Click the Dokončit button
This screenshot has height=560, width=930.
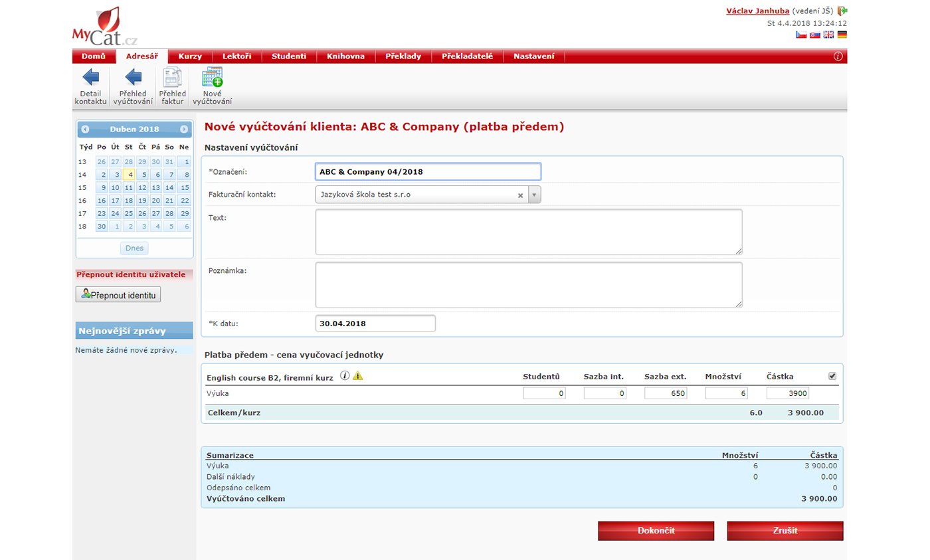(656, 531)
